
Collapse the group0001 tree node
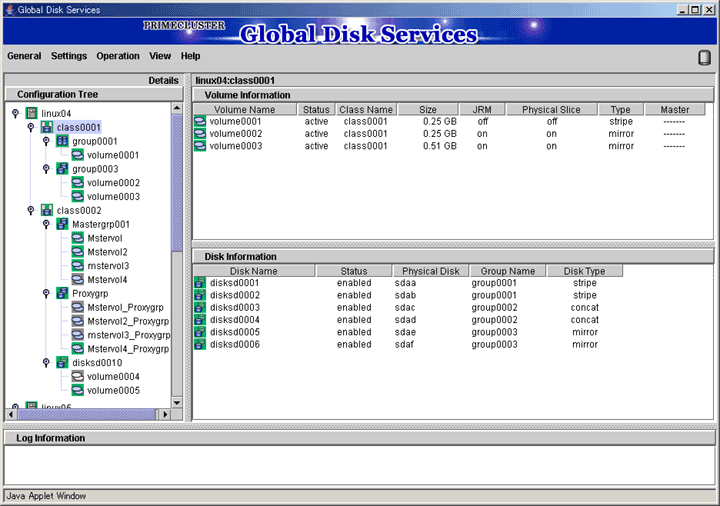[46, 141]
